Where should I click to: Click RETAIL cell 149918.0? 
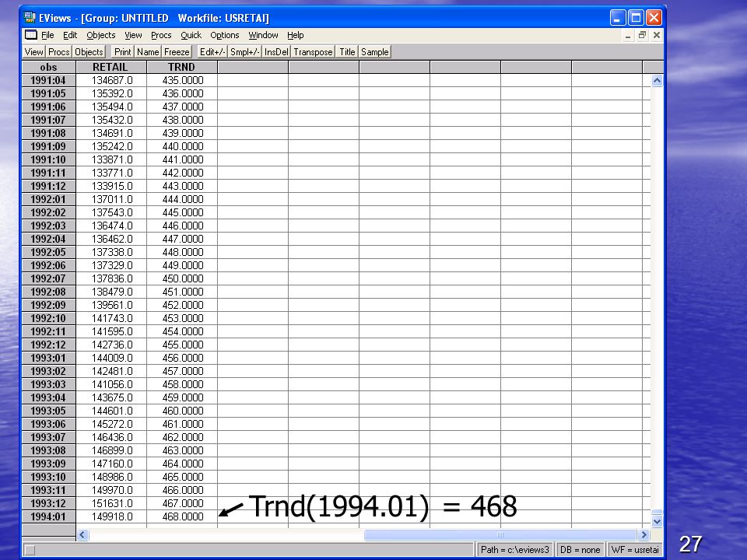tap(111, 516)
